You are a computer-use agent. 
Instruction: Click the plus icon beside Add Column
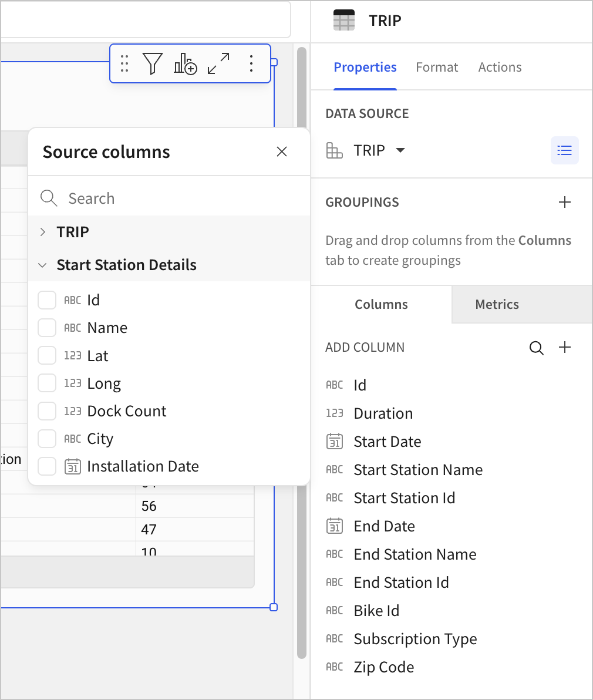coord(564,348)
